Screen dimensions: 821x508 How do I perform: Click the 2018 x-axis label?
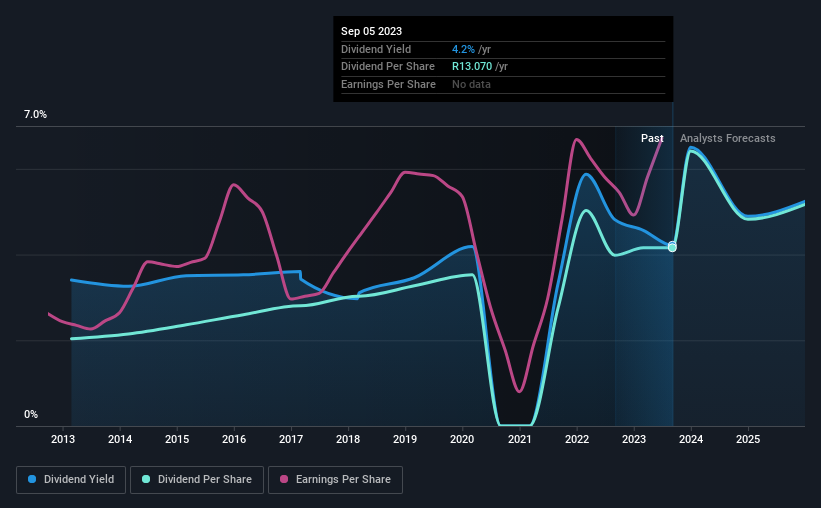click(x=348, y=439)
